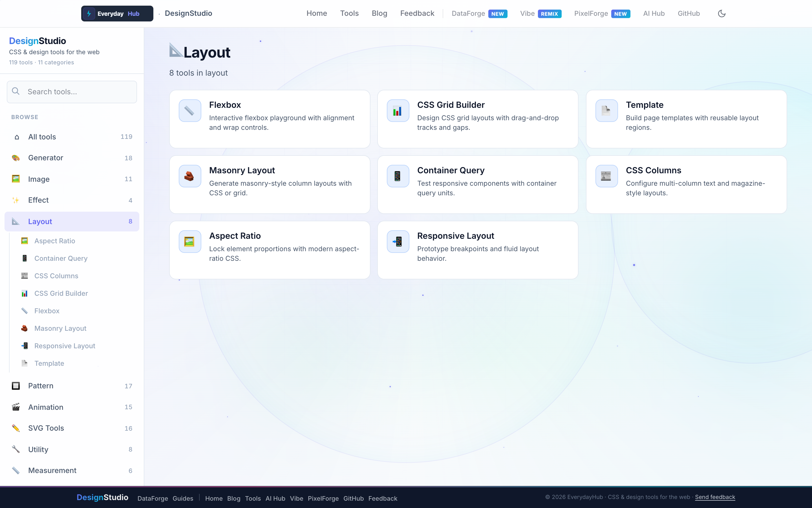The image size is (812, 508).
Task: Open Guides in the footer
Action: click(183, 498)
